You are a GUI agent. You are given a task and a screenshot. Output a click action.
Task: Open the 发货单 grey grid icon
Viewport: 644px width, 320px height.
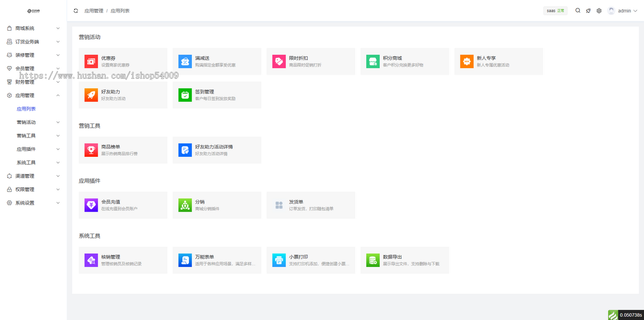tap(279, 205)
